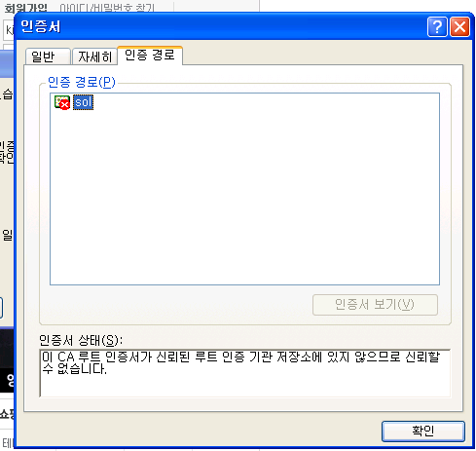Open the 회원가입 link behind the dialog

coord(26,8)
